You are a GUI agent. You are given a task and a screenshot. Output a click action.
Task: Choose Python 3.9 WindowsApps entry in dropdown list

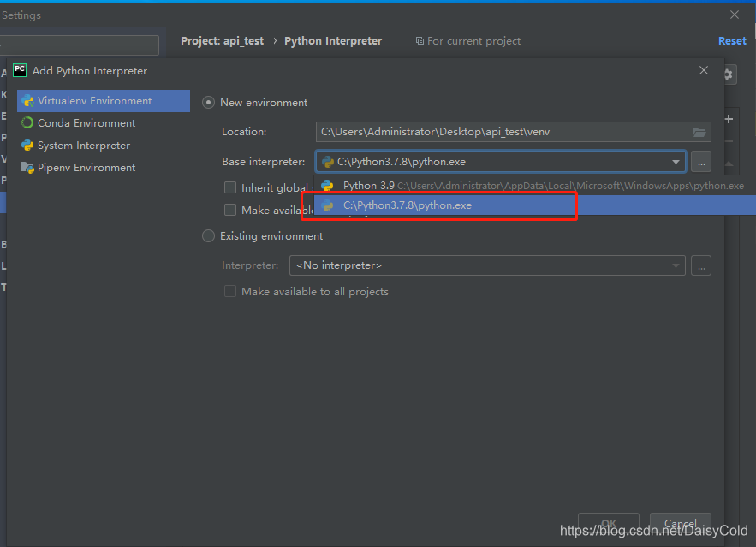click(535, 186)
